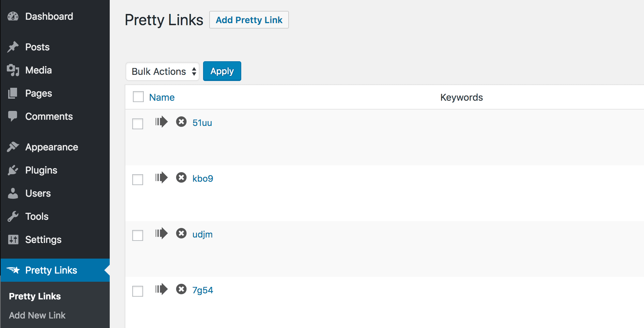Click the Comments speech bubble icon
The image size is (644, 328).
click(13, 116)
